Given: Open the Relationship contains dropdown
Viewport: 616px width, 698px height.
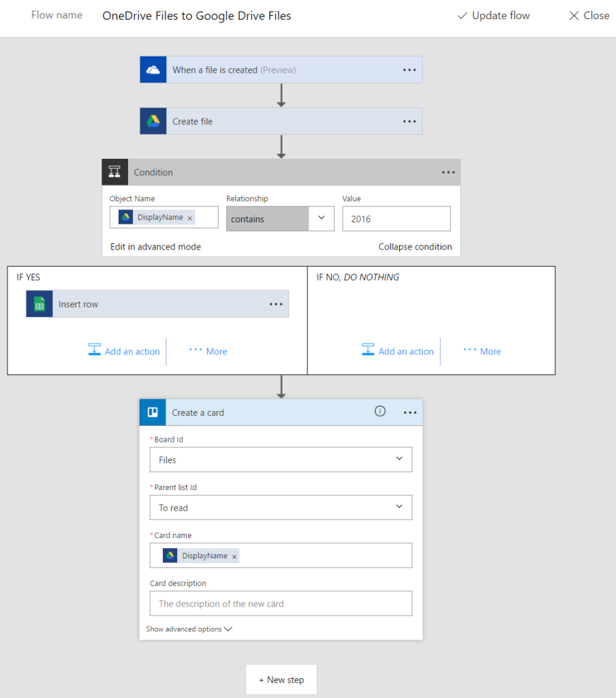Looking at the screenshot, I should coord(281,219).
